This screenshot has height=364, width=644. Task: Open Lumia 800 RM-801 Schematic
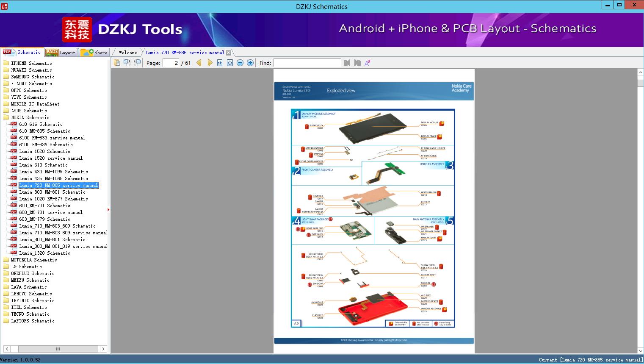pos(53,192)
